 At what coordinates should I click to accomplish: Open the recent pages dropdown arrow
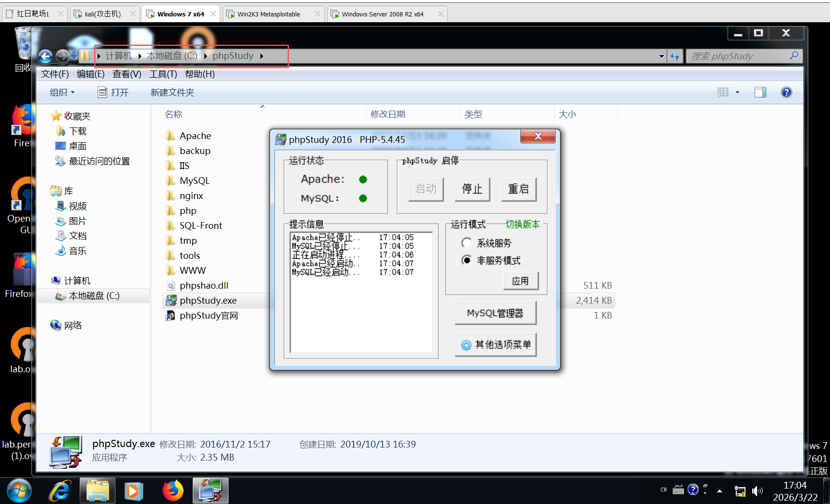point(74,56)
